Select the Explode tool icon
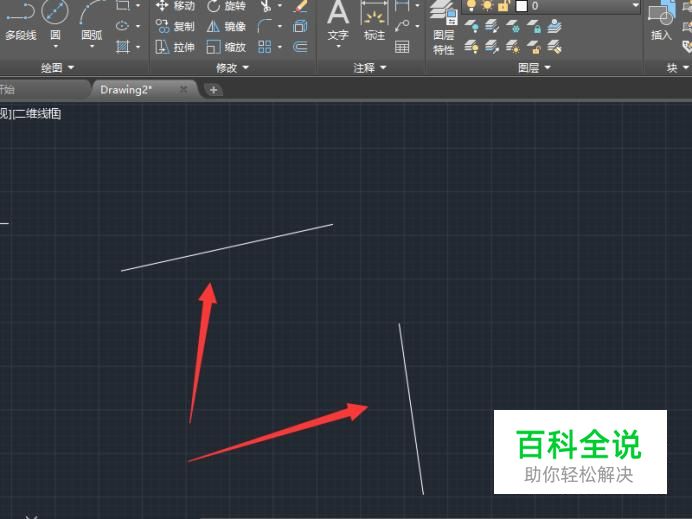The width and height of the screenshot is (692, 519). 300,26
